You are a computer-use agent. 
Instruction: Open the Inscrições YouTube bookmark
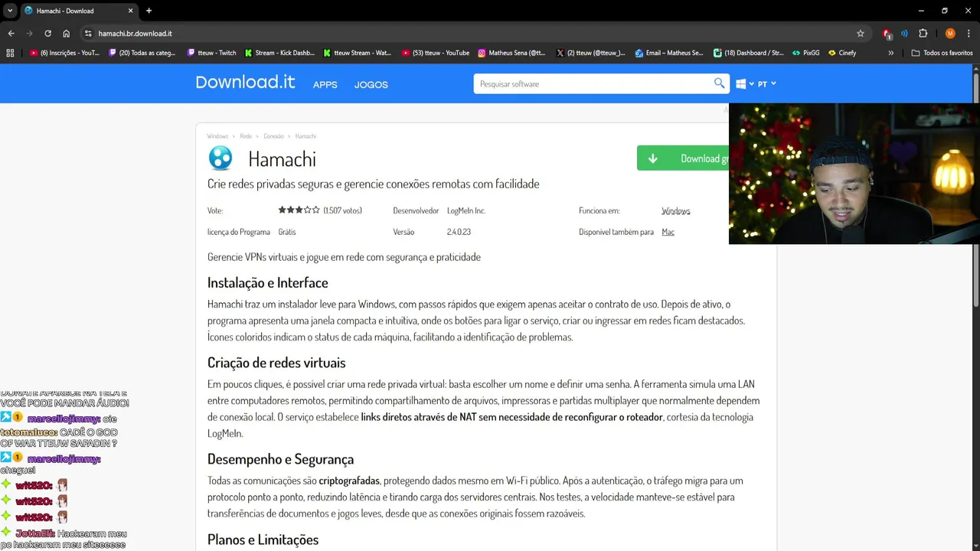coord(64,53)
